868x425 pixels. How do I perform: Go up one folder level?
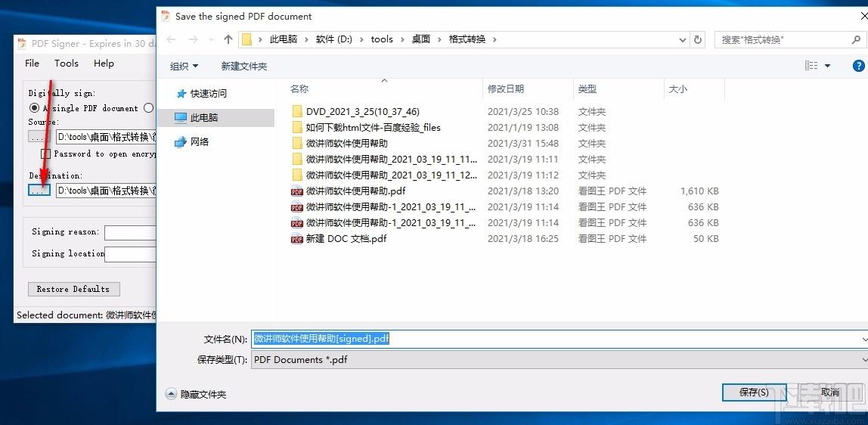coord(228,39)
